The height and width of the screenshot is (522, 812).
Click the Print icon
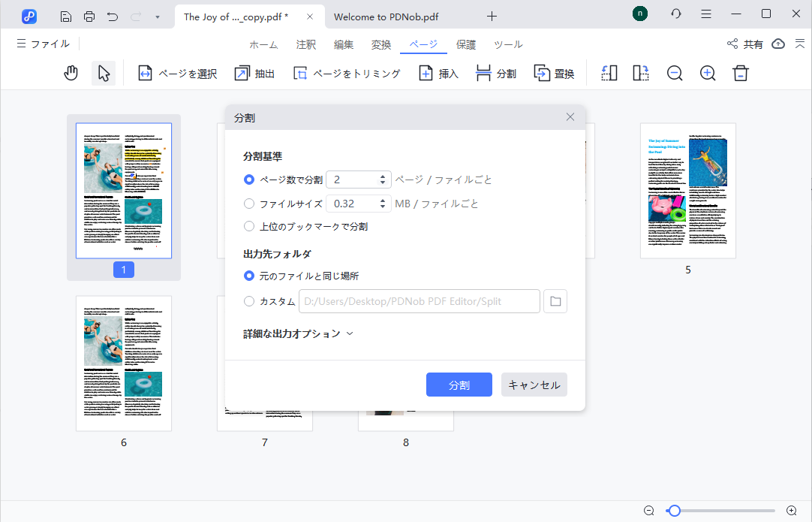pyautogui.click(x=89, y=16)
